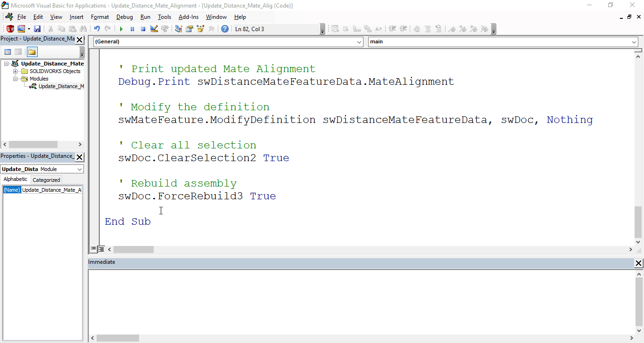
Task: Open the procedure dropdown showing main
Action: (634, 42)
